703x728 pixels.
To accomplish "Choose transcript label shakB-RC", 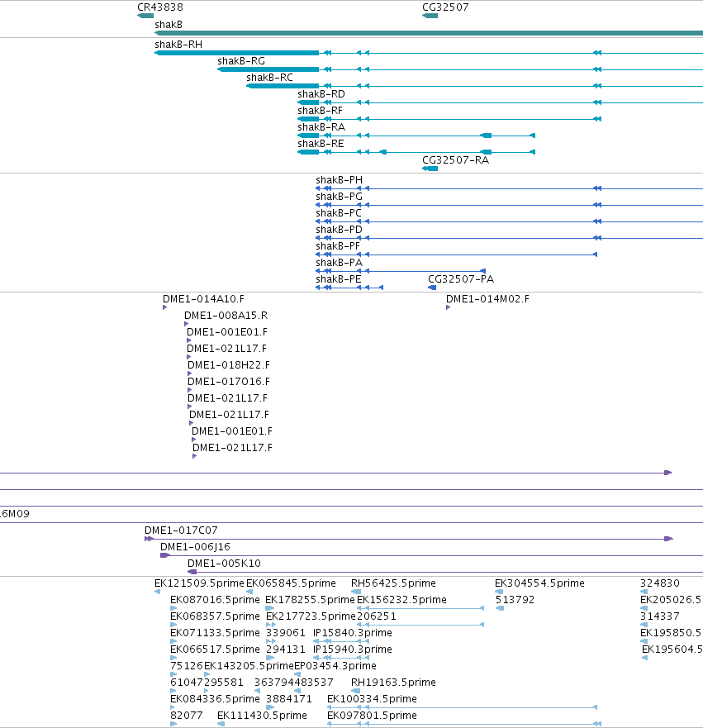I will [x=269, y=78].
